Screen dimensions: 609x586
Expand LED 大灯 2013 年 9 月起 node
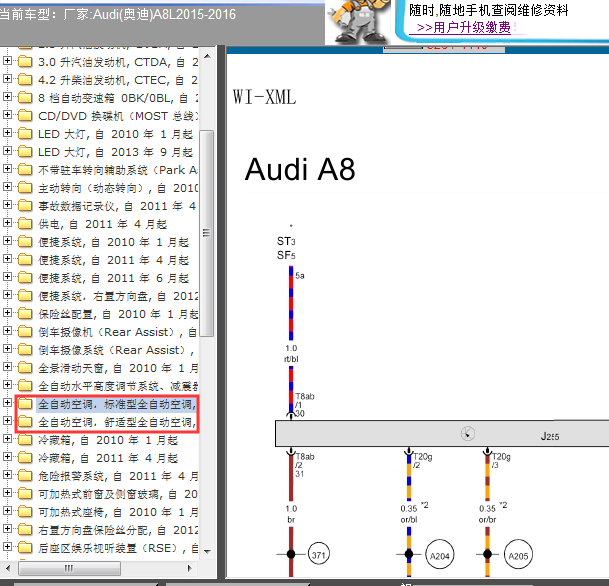pos(7,151)
